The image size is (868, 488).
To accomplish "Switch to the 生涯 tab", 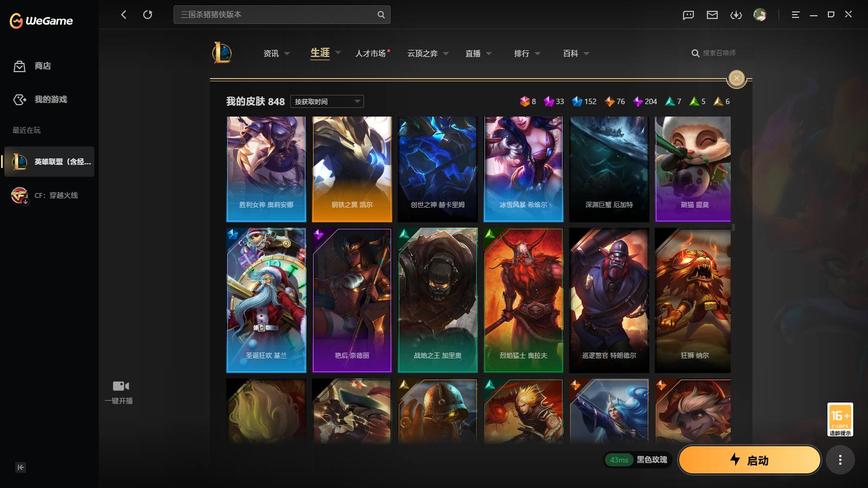I will 320,53.
